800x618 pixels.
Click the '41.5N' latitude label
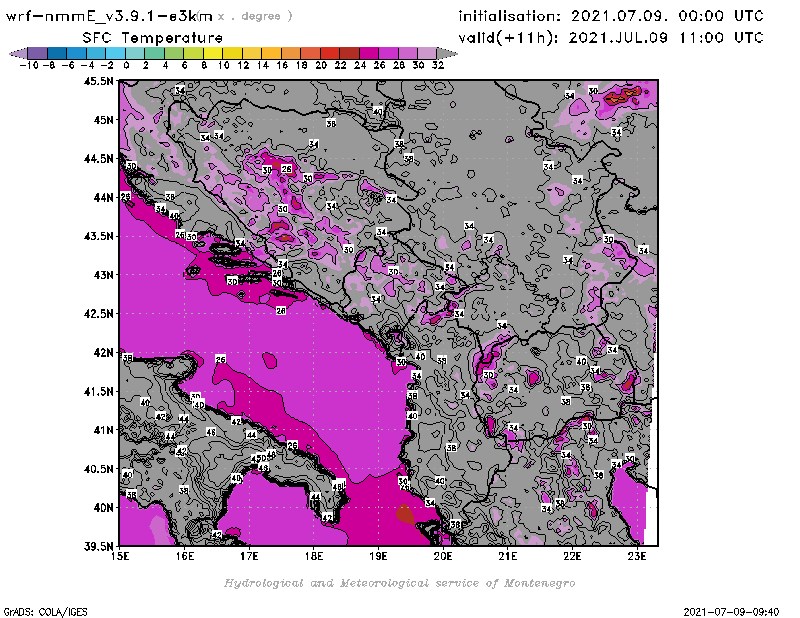[98, 391]
